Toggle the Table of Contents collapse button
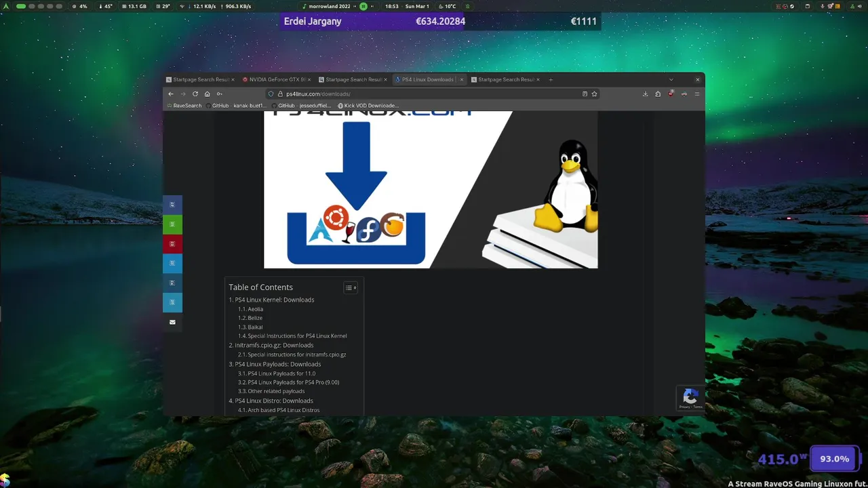The width and height of the screenshot is (868, 488). coord(351,287)
